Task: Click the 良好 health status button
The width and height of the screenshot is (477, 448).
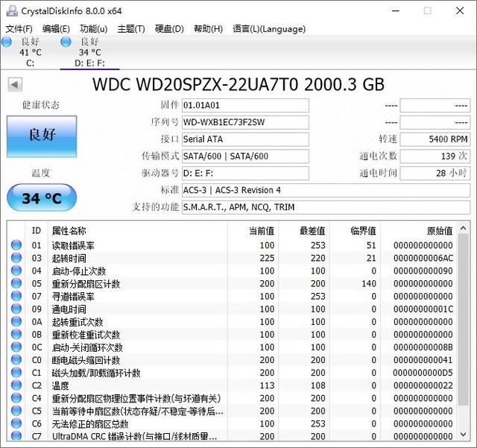Action: 42,136
